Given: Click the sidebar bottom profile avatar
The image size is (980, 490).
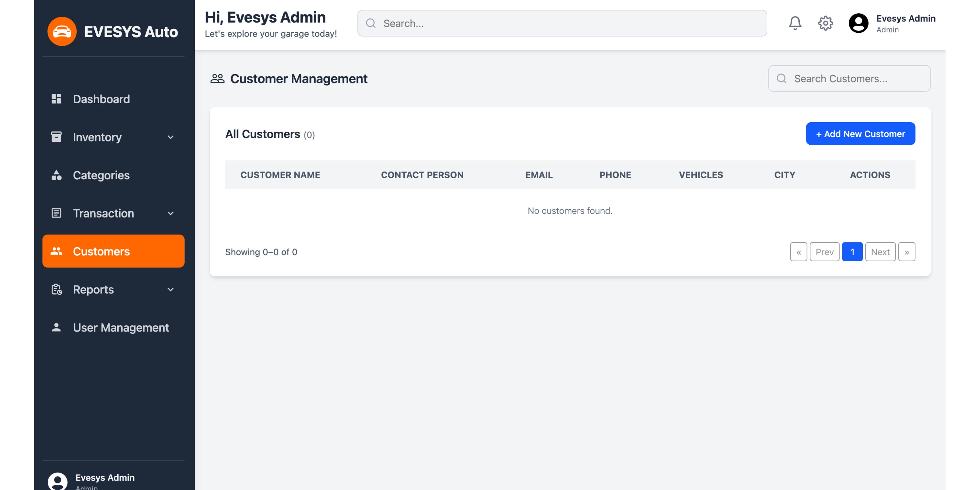Looking at the screenshot, I should (x=58, y=481).
